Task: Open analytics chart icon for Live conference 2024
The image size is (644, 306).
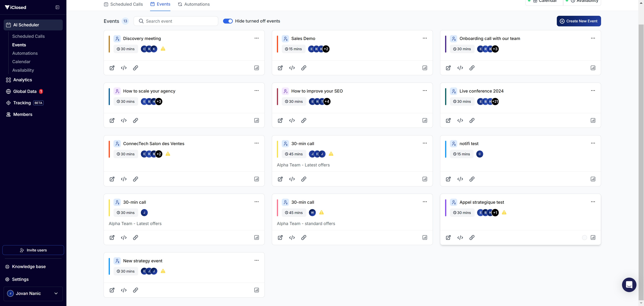Action: click(x=593, y=120)
